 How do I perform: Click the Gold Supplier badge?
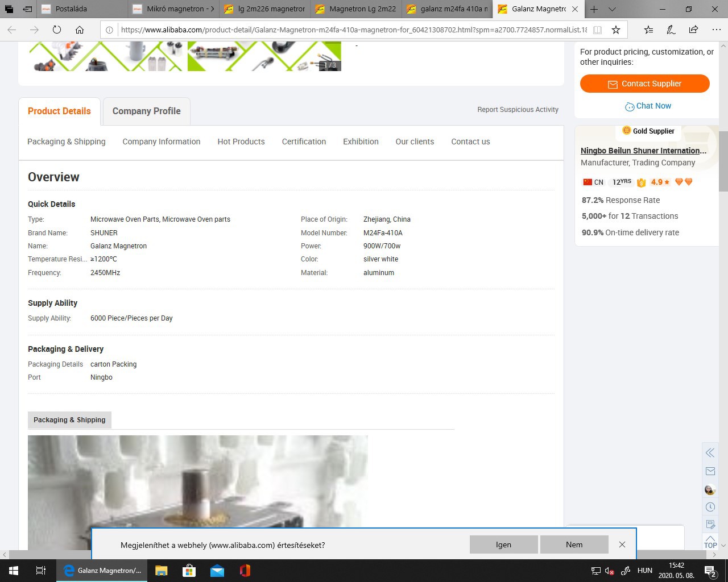tap(648, 131)
